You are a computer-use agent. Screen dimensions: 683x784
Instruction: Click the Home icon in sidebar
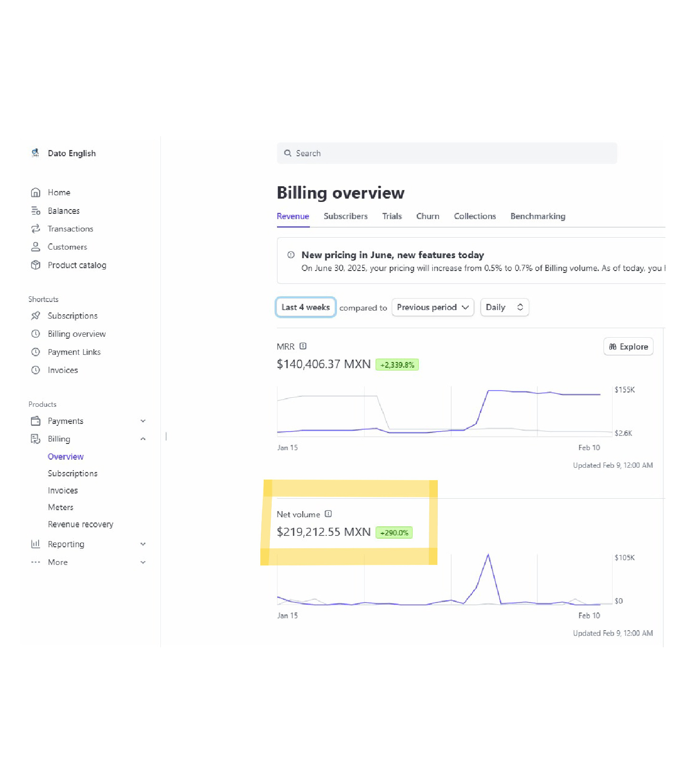(36, 192)
